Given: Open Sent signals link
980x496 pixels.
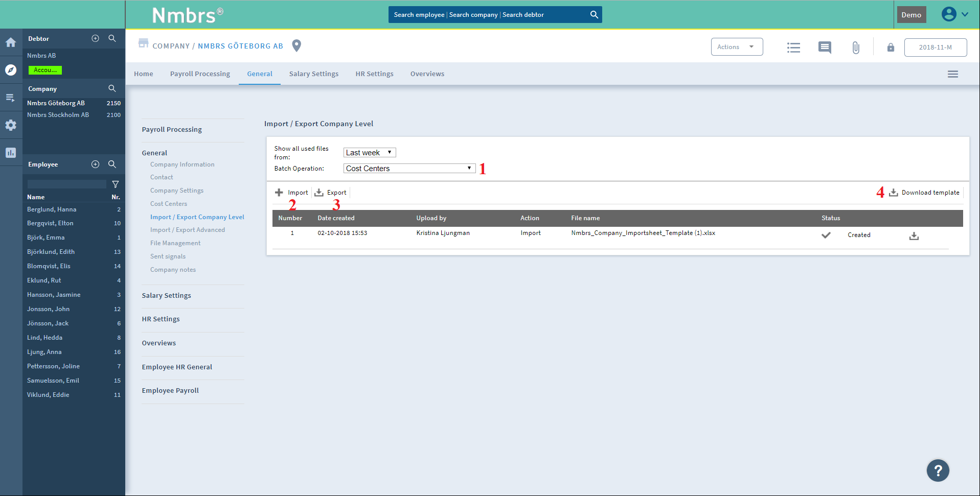Looking at the screenshot, I should coord(168,256).
